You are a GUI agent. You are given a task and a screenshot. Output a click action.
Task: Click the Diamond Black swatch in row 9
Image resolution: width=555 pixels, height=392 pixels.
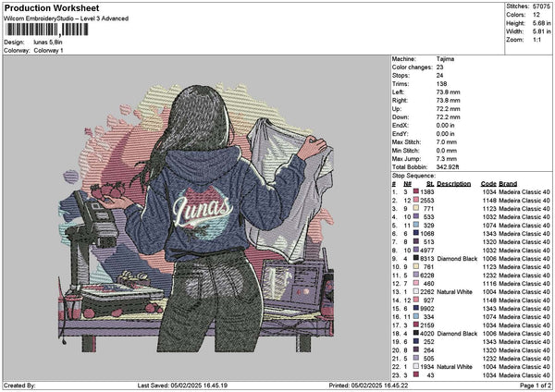[x=416, y=259]
